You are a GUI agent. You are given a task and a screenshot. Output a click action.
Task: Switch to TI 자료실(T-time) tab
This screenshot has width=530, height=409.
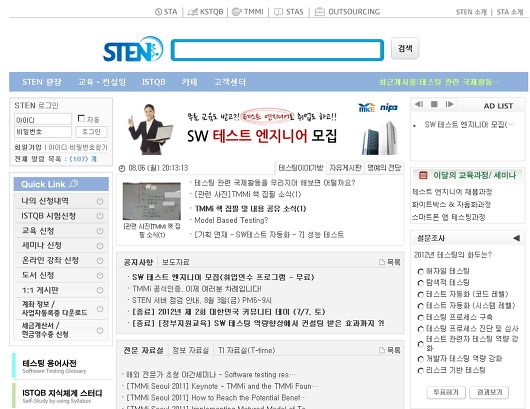tap(247, 350)
